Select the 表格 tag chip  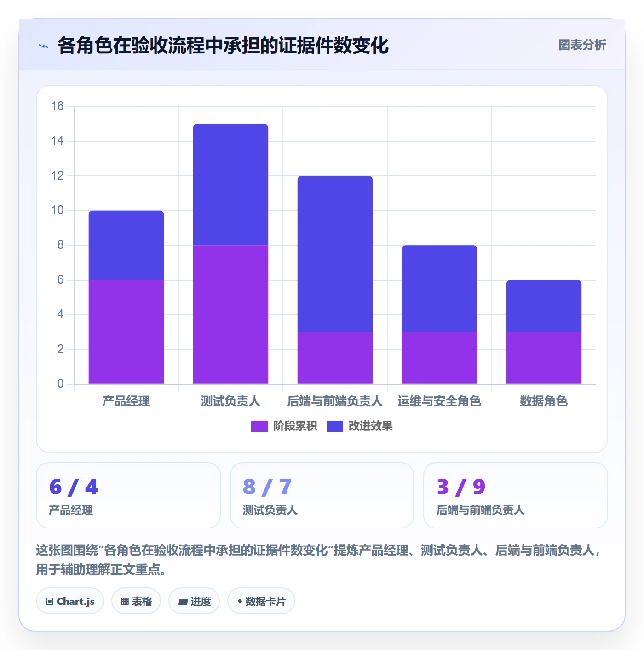pos(136,601)
